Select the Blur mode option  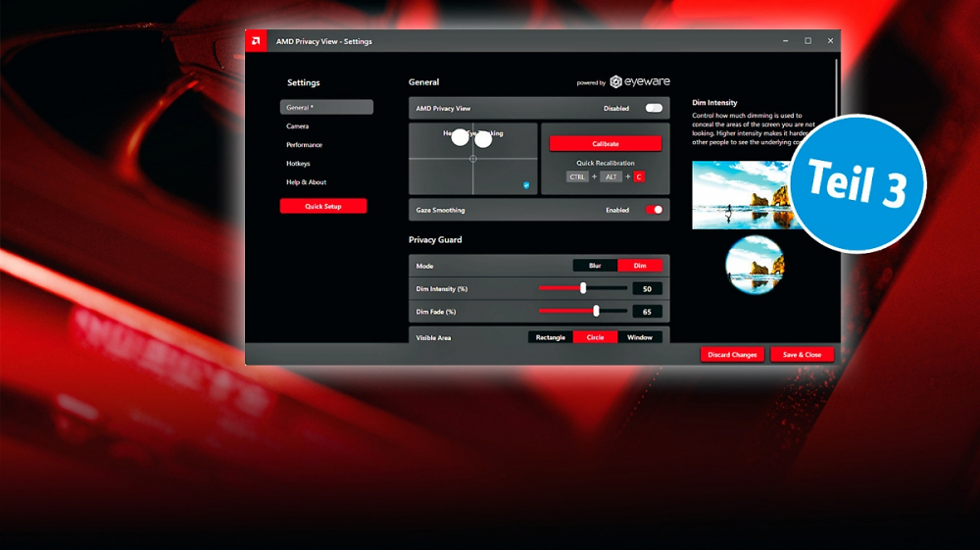coord(595,266)
